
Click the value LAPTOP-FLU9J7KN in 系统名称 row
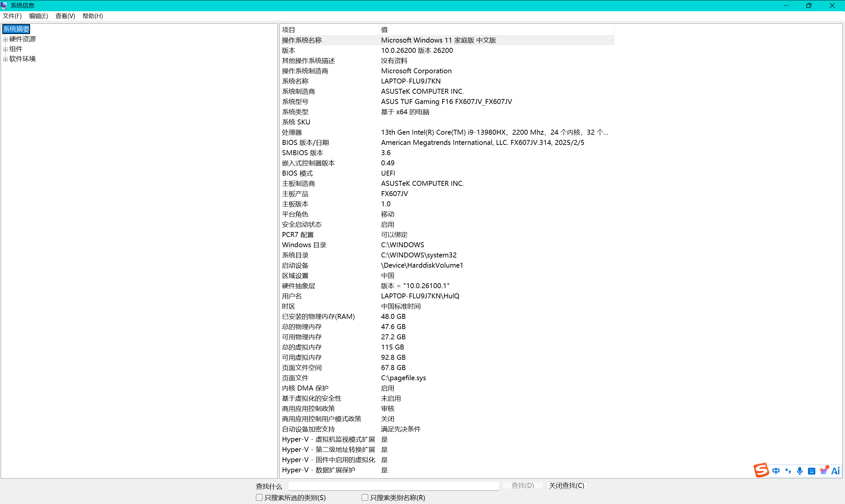tap(411, 81)
